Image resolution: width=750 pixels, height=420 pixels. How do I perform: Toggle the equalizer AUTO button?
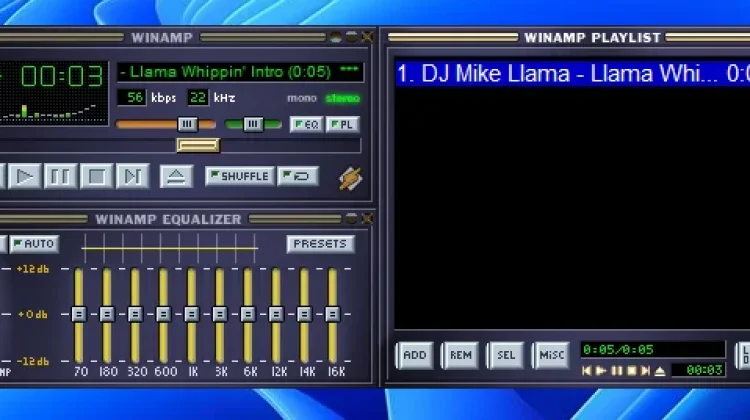tap(34, 244)
